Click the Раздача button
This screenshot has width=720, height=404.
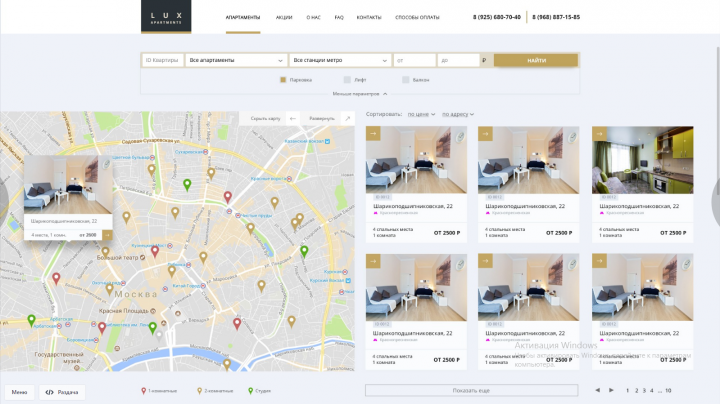(x=62, y=392)
